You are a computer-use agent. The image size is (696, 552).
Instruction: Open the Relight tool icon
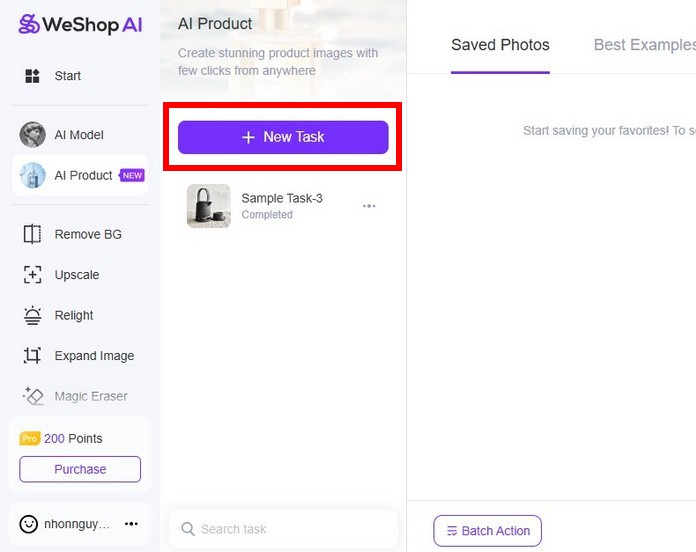(x=32, y=315)
